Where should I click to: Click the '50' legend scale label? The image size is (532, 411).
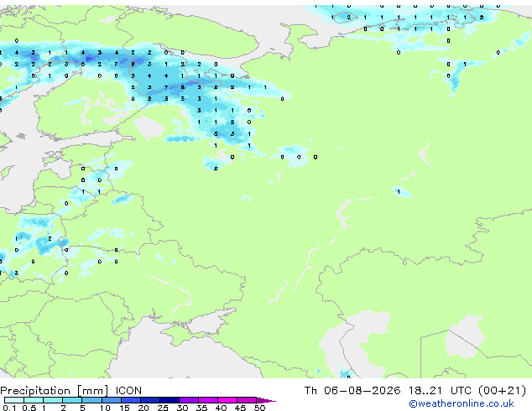[x=259, y=408]
